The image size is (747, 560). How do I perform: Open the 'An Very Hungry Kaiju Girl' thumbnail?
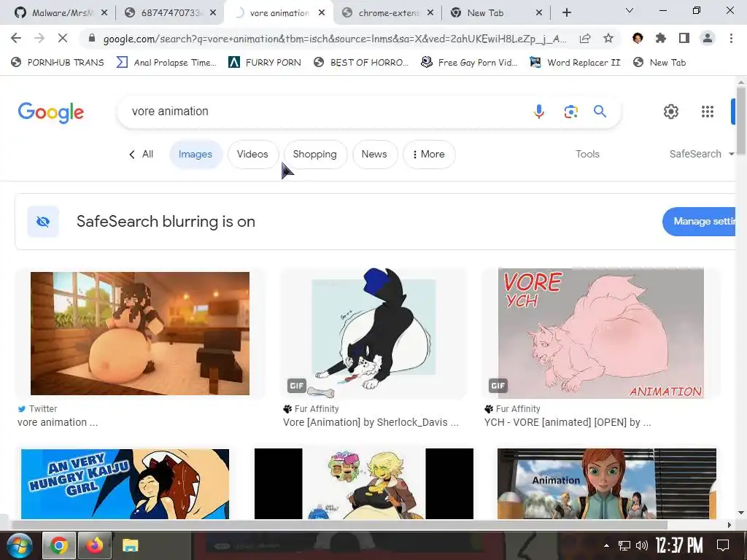click(125, 484)
